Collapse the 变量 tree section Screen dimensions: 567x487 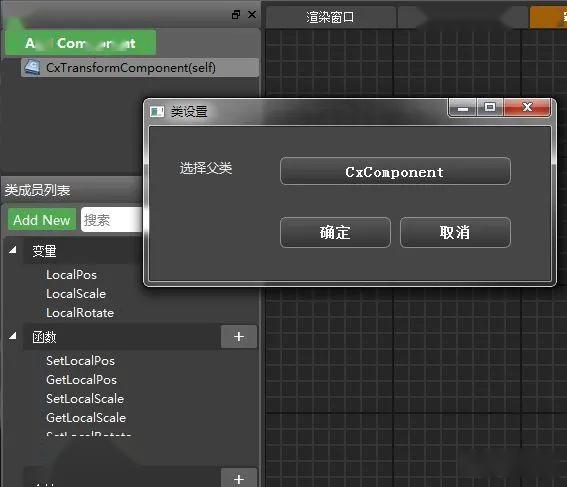point(13,249)
